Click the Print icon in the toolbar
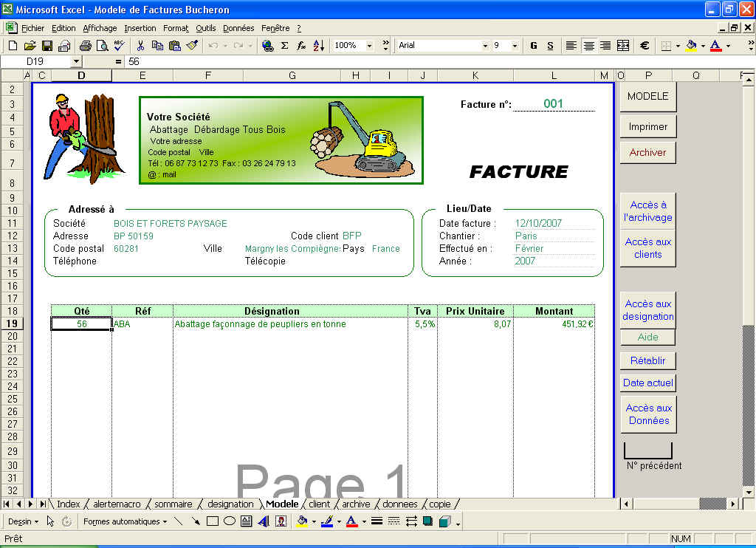756x548 pixels. click(86, 46)
